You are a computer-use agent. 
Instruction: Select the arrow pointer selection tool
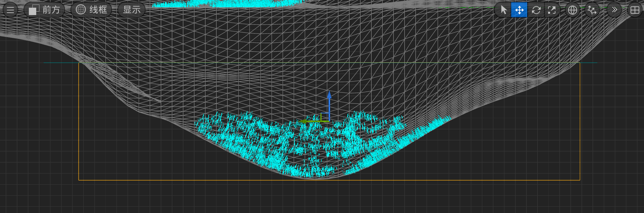pos(503,10)
